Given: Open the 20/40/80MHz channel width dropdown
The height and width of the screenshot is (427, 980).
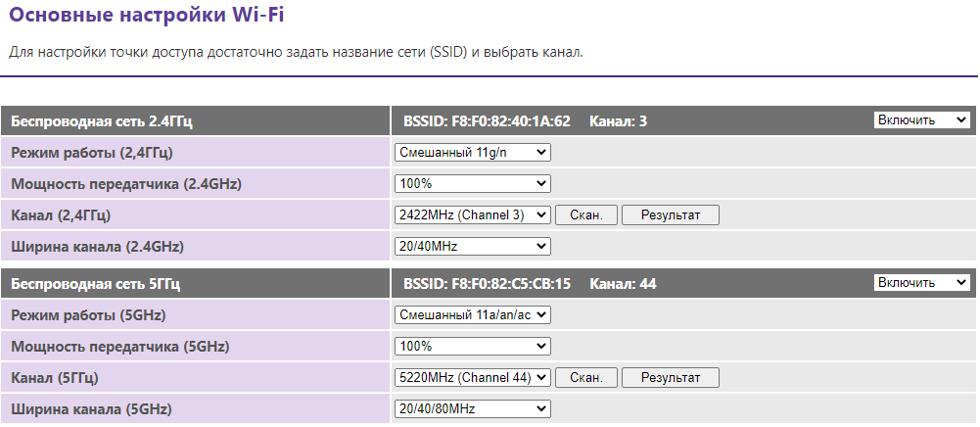Looking at the screenshot, I should [x=473, y=408].
